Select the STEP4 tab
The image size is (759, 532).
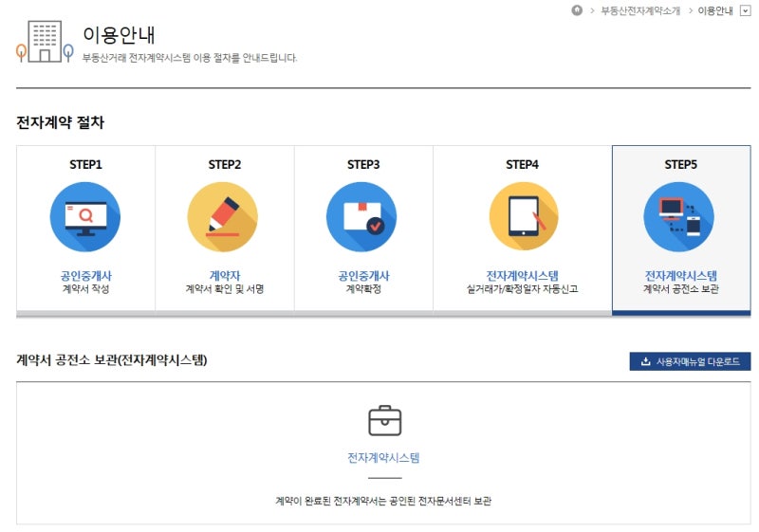coord(523,230)
